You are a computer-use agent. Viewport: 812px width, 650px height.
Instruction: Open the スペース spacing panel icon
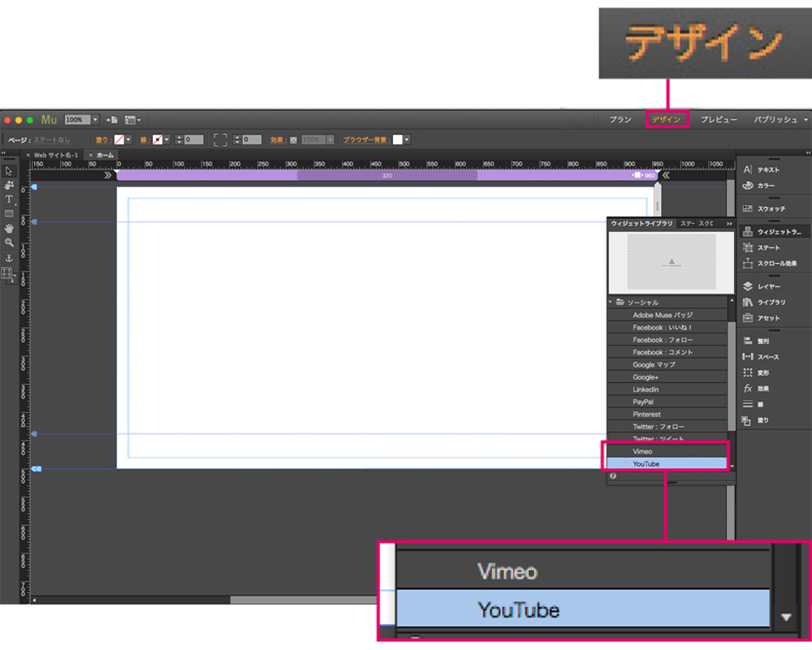(x=747, y=356)
